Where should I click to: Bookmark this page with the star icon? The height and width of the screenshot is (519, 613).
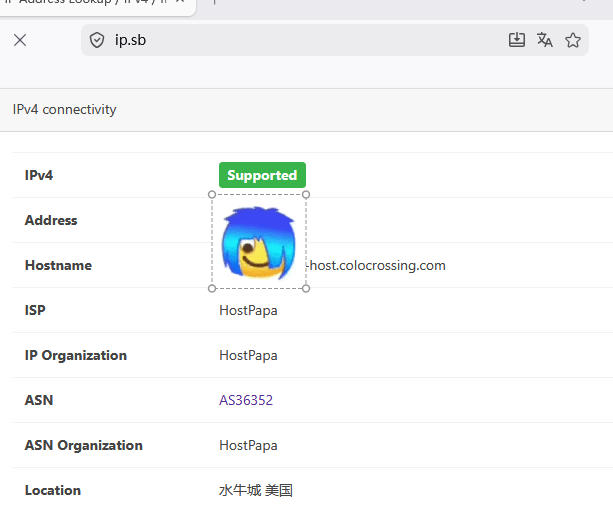pyautogui.click(x=573, y=40)
